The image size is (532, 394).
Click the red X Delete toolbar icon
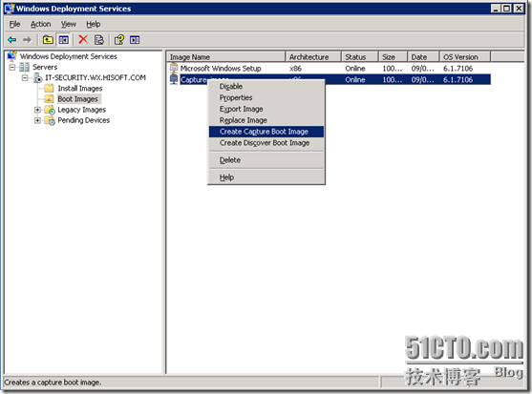coord(83,40)
